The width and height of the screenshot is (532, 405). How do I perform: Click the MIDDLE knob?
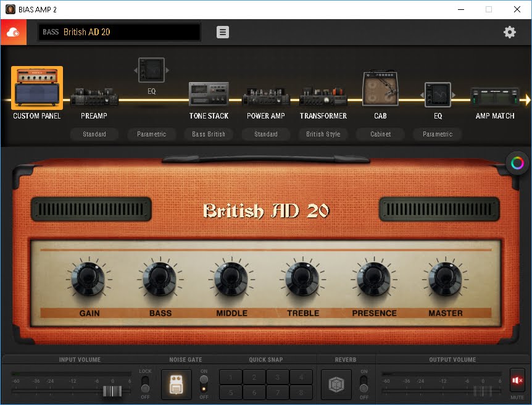[231, 280]
